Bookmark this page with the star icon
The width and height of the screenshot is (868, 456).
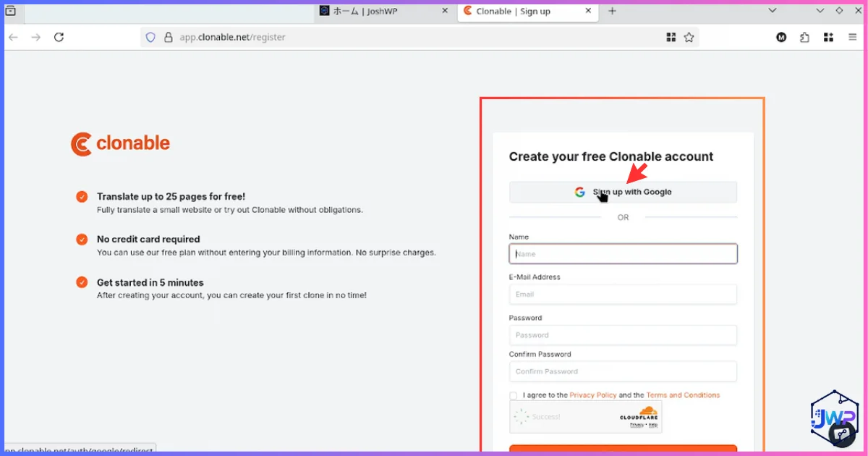pos(689,37)
